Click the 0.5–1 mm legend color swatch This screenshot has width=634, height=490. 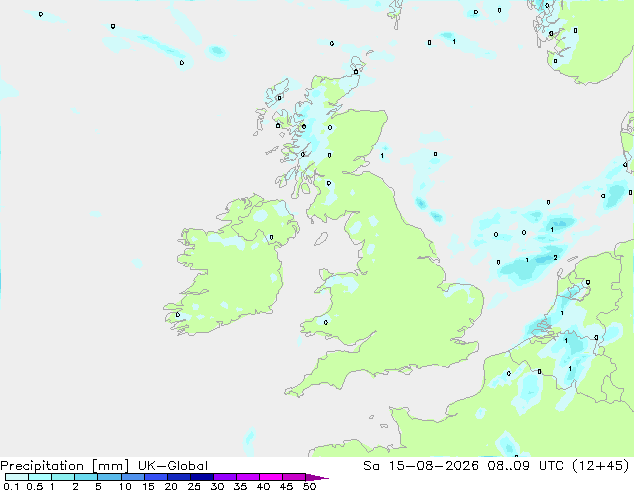[40, 477]
